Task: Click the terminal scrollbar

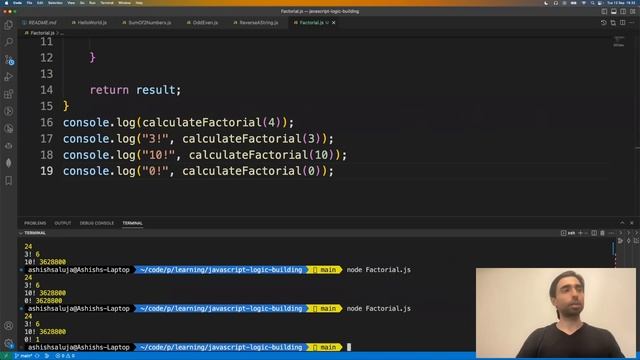Action: 613,248
